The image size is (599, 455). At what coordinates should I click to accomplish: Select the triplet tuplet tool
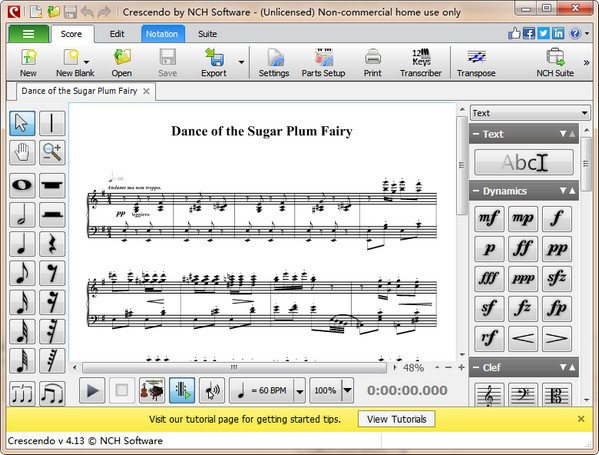pyautogui.click(x=22, y=393)
